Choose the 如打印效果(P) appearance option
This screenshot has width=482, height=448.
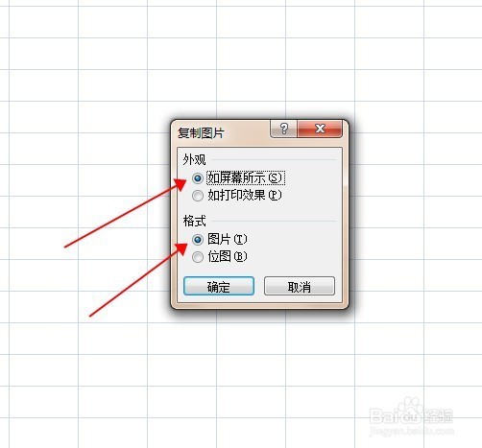point(198,196)
